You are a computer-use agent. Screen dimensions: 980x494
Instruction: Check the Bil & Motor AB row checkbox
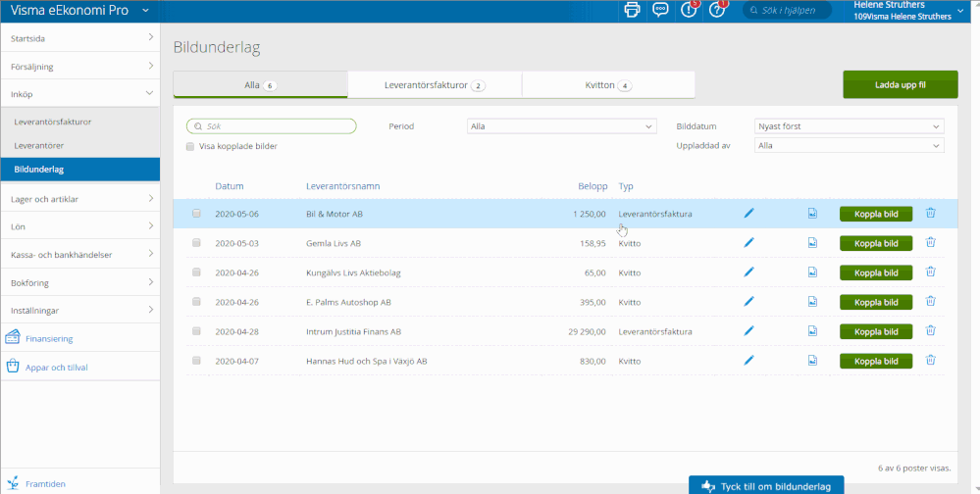tap(196, 214)
